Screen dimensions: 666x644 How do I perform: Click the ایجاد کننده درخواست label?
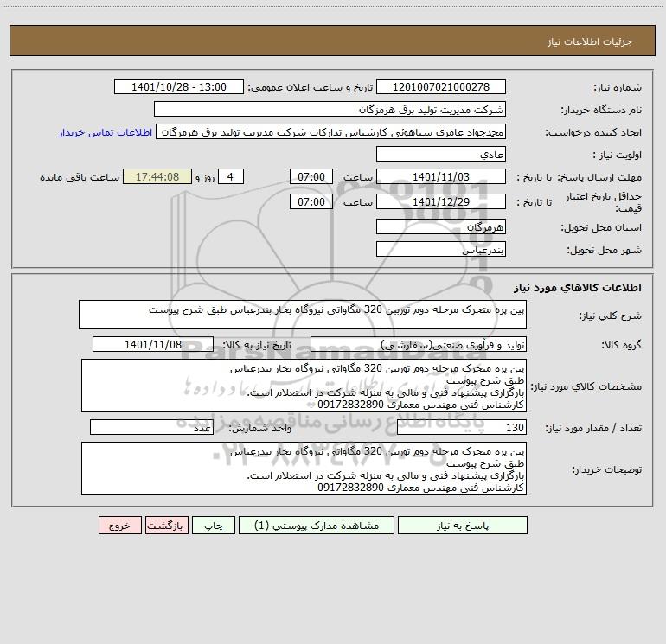click(x=593, y=132)
